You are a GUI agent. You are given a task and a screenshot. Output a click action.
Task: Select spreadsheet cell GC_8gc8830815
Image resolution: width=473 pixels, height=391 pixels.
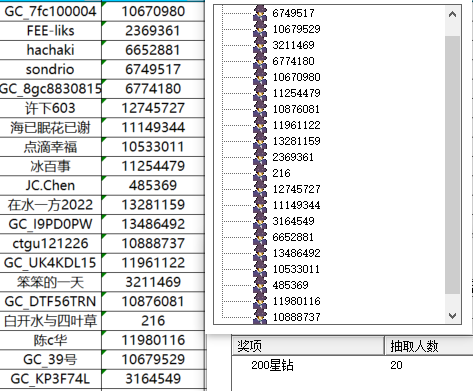click(50, 89)
